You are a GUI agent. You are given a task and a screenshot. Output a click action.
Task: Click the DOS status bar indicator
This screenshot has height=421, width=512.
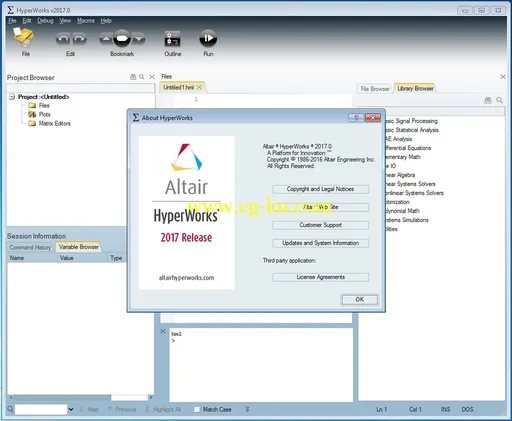[467, 409]
